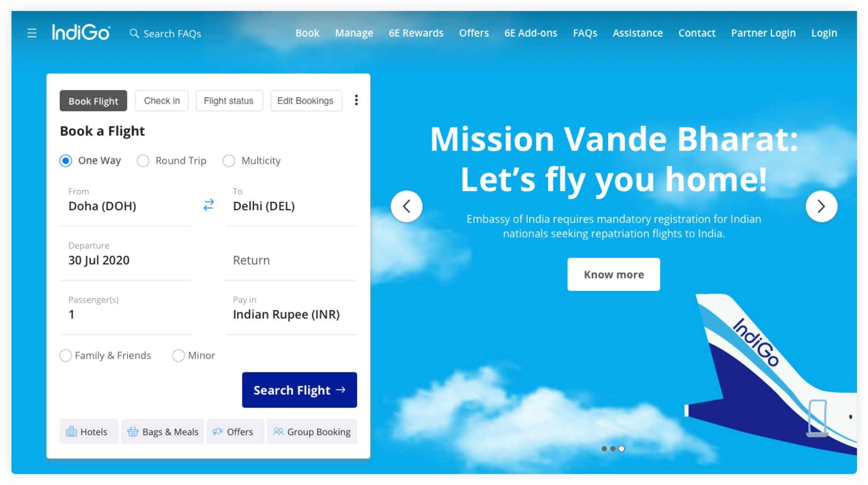Open the hamburger menu icon
The image size is (868, 485).
pyautogui.click(x=32, y=33)
